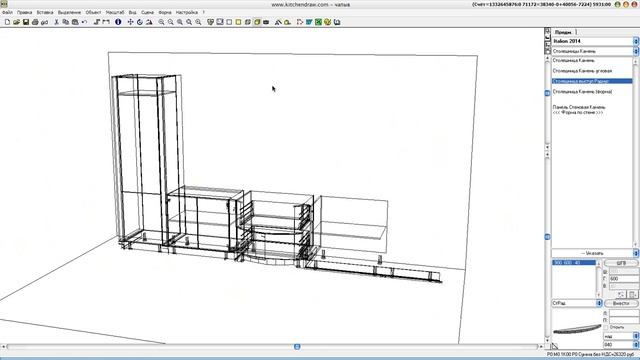Open the Масштаб menu
The height and width of the screenshot is (360, 640).
(x=115, y=12)
